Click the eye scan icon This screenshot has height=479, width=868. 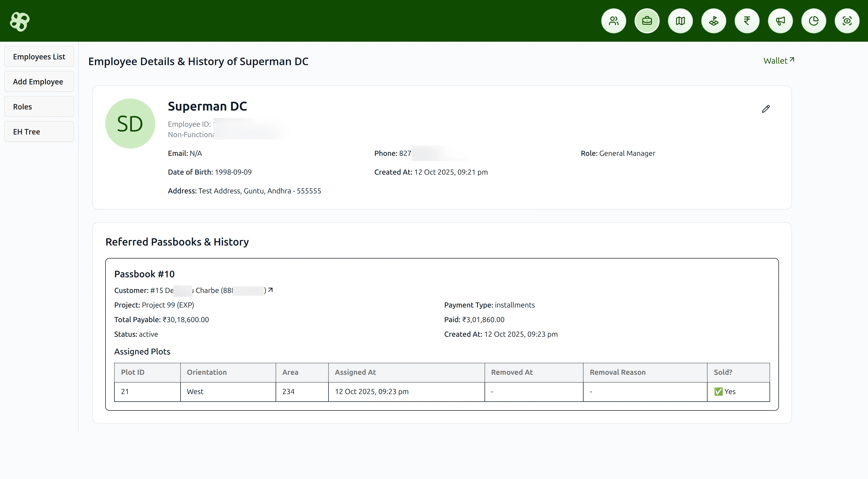tap(847, 21)
